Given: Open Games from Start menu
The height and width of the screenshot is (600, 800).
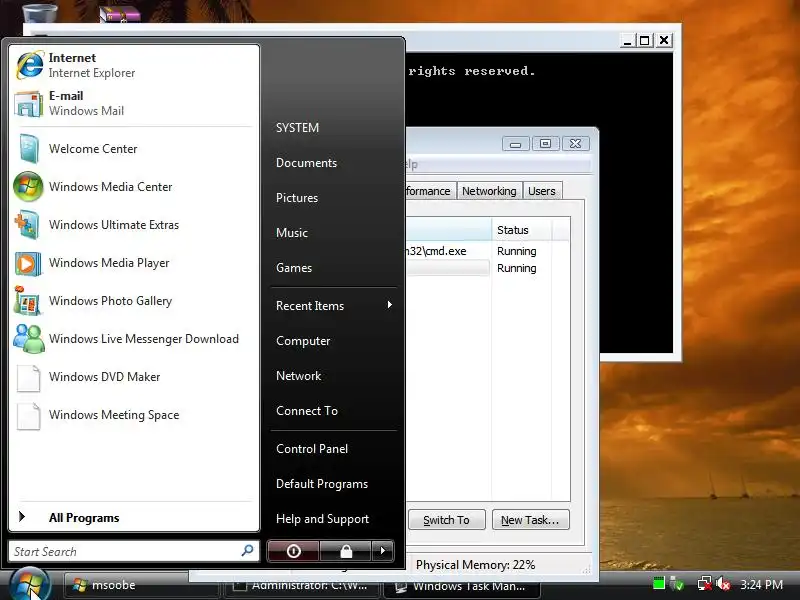Looking at the screenshot, I should 294,268.
